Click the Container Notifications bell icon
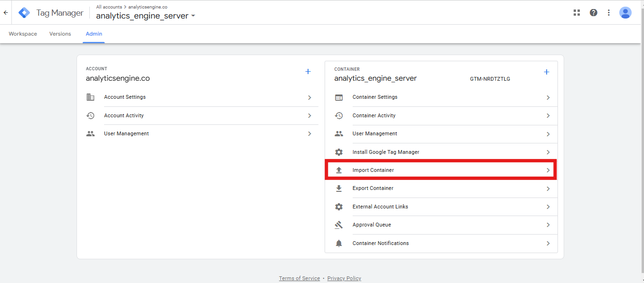Screen dimensions: 644x283 tap(339, 243)
